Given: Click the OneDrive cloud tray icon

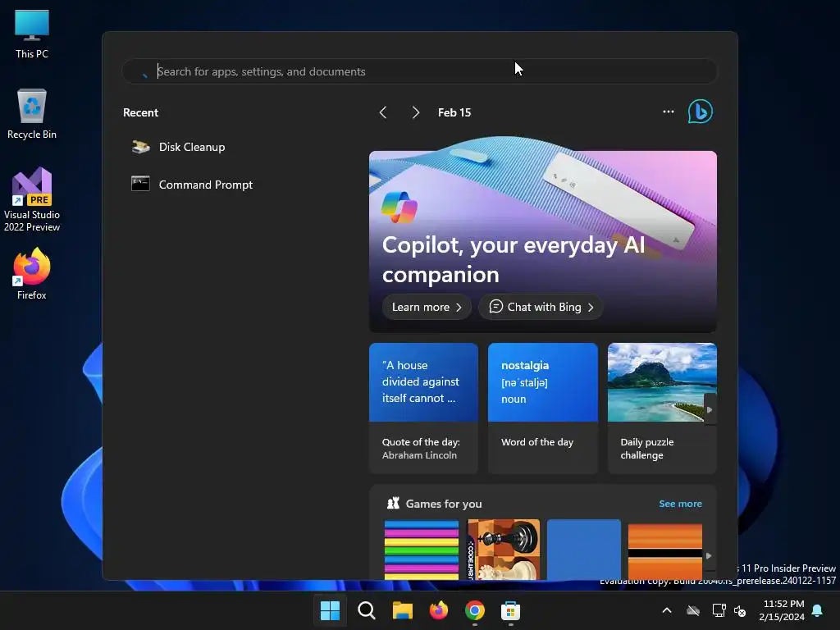Looking at the screenshot, I should [693, 610].
